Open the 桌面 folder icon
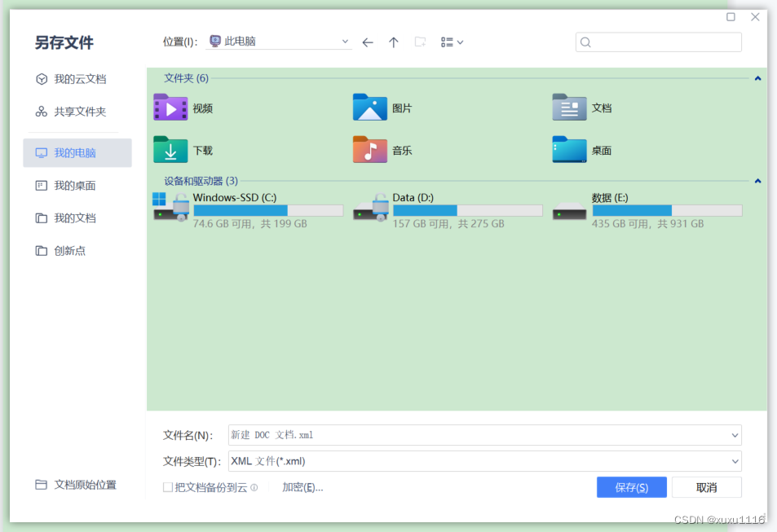The width and height of the screenshot is (777, 532). click(569, 150)
